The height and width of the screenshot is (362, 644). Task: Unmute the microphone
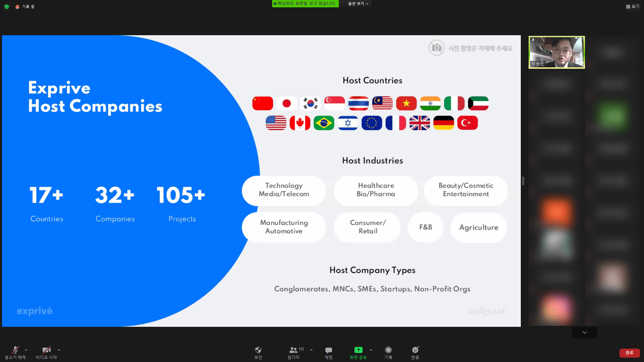click(x=15, y=352)
